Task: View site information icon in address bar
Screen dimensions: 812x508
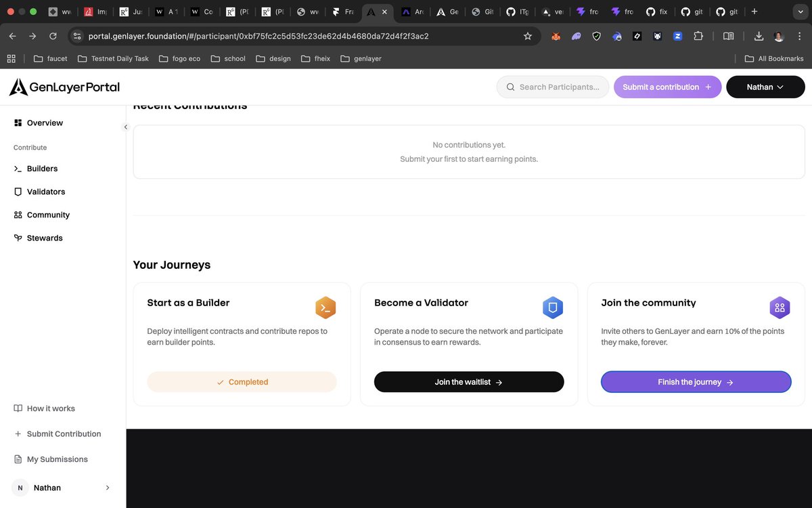Action: tap(76, 36)
